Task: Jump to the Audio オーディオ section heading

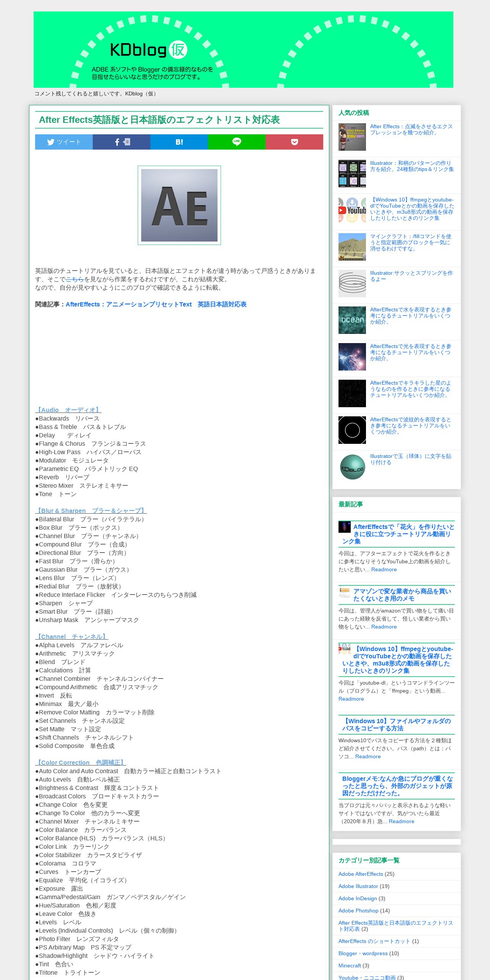Action: pyautogui.click(x=68, y=410)
